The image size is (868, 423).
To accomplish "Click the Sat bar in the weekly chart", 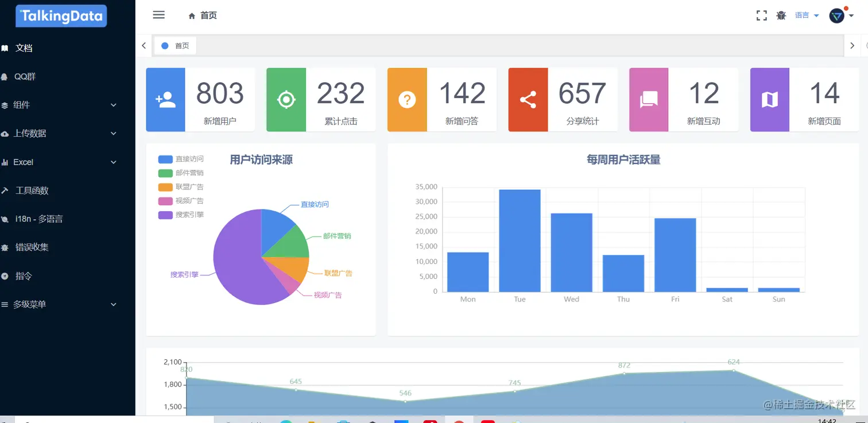I will (x=727, y=290).
